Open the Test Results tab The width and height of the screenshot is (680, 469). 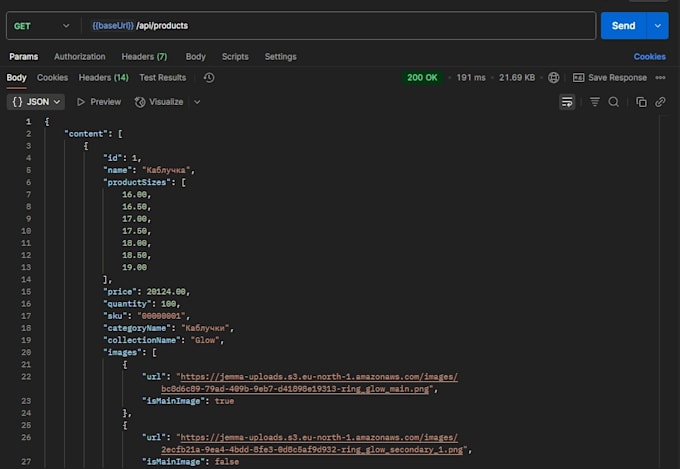pos(162,77)
